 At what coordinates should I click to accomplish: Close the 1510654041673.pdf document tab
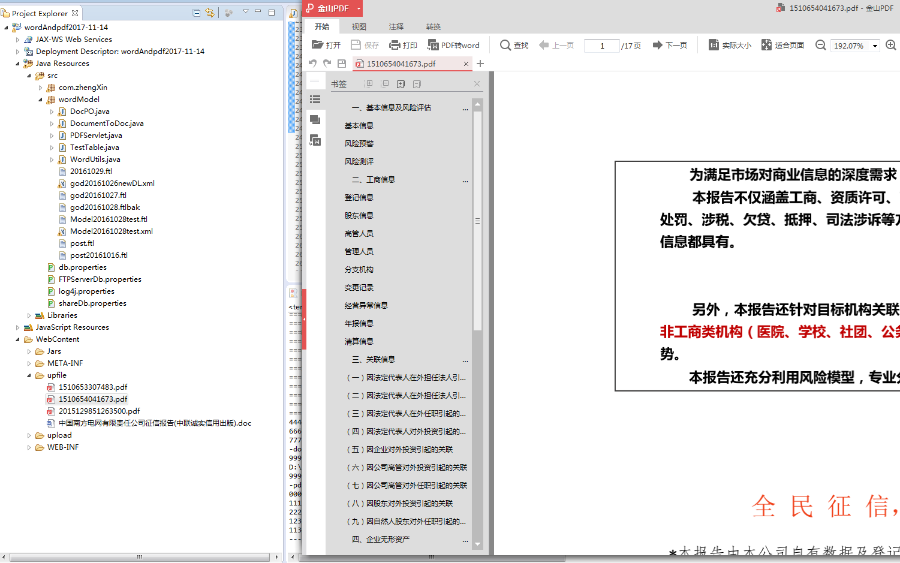coord(465,64)
